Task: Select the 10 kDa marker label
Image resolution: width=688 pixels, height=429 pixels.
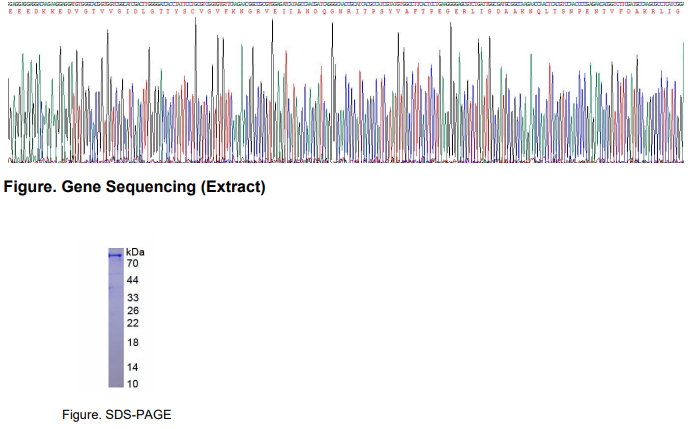Action: pos(133,384)
